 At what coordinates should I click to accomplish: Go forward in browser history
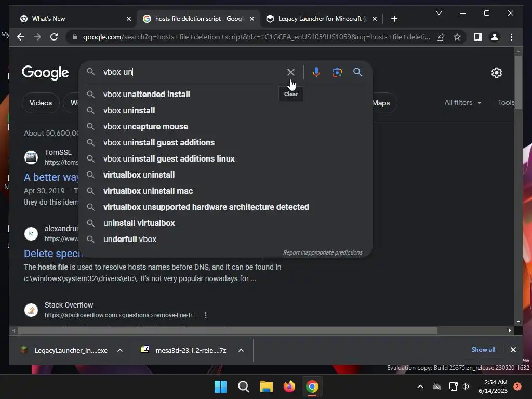[37, 37]
